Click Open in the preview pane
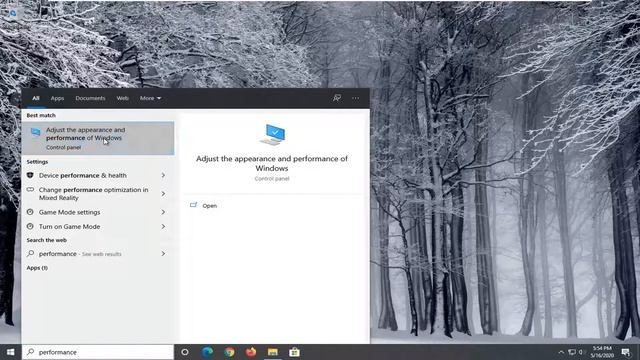 coord(209,206)
